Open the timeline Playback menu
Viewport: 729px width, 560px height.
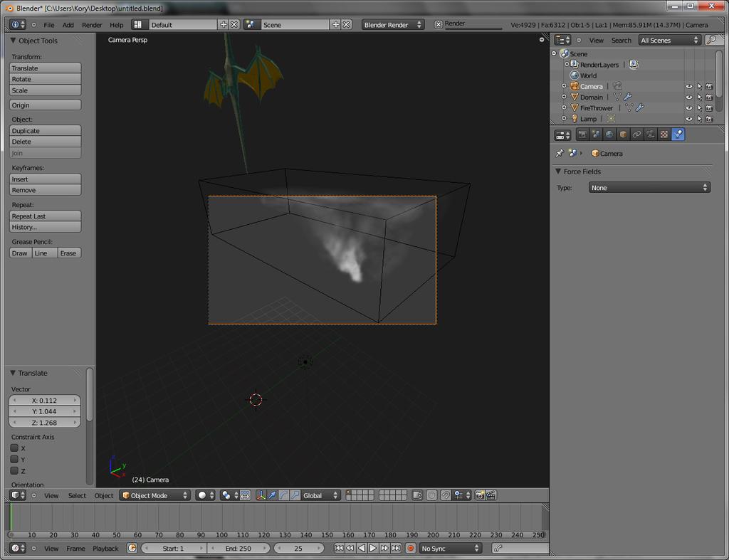(x=105, y=549)
